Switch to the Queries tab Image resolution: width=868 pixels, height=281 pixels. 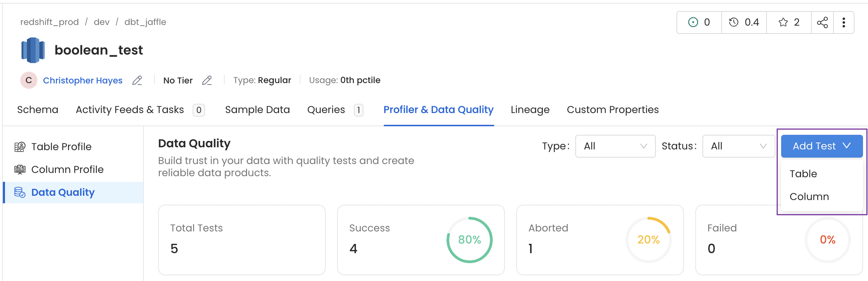click(x=326, y=109)
